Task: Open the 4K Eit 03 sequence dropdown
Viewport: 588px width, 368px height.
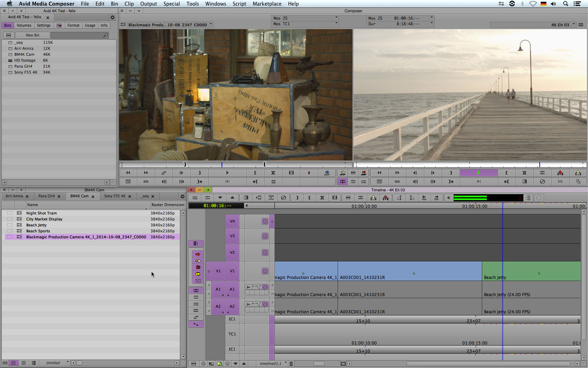Action: 574,25
